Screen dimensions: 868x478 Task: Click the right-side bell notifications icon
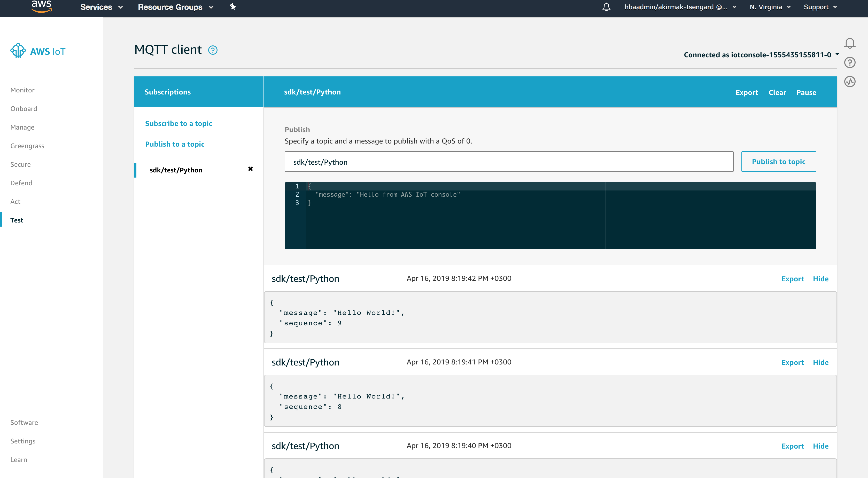point(849,43)
